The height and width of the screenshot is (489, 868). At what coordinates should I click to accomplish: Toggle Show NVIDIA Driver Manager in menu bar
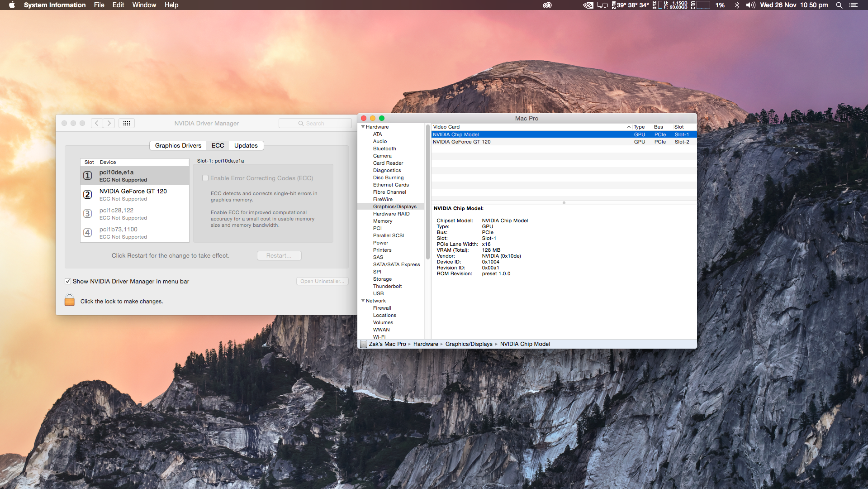68,281
